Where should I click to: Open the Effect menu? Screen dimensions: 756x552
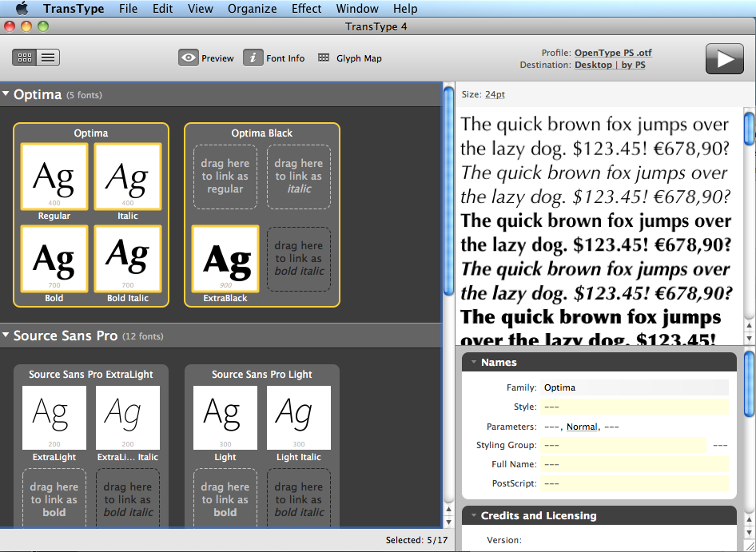pos(306,9)
